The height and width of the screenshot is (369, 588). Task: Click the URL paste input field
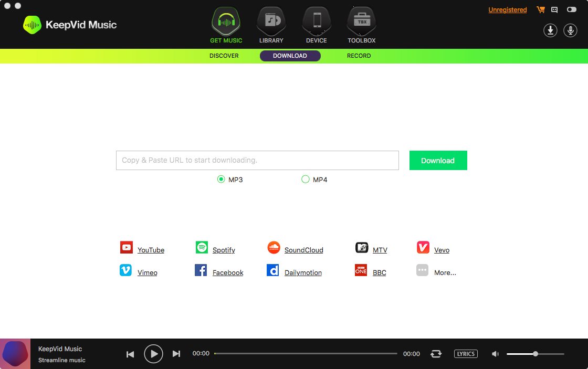tap(257, 161)
